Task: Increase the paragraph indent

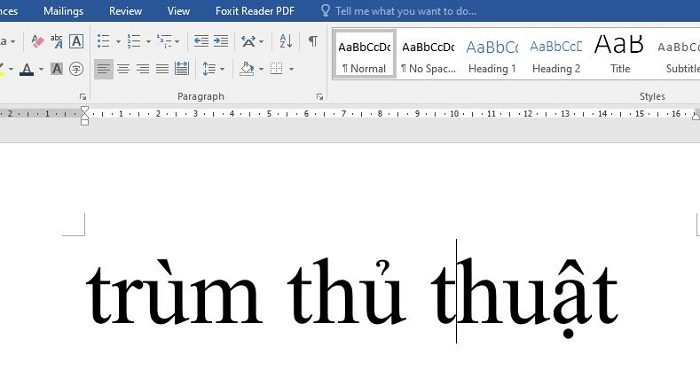Action: point(221,42)
